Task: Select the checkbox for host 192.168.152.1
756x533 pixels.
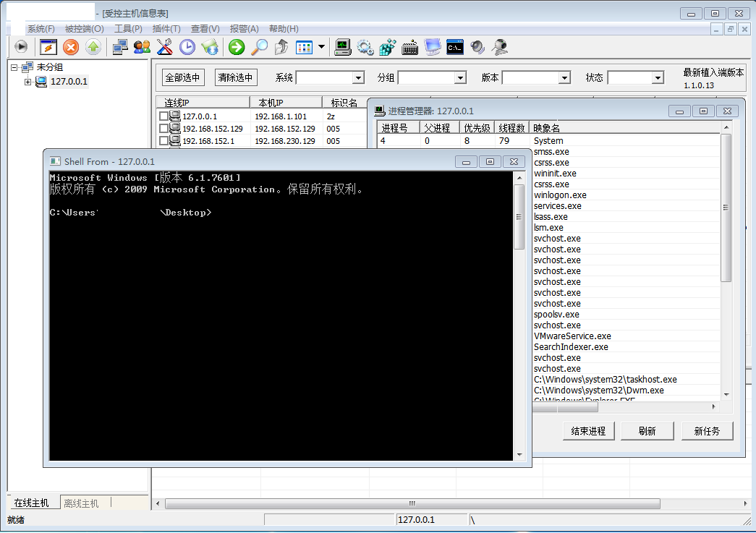Action: pos(163,141)
